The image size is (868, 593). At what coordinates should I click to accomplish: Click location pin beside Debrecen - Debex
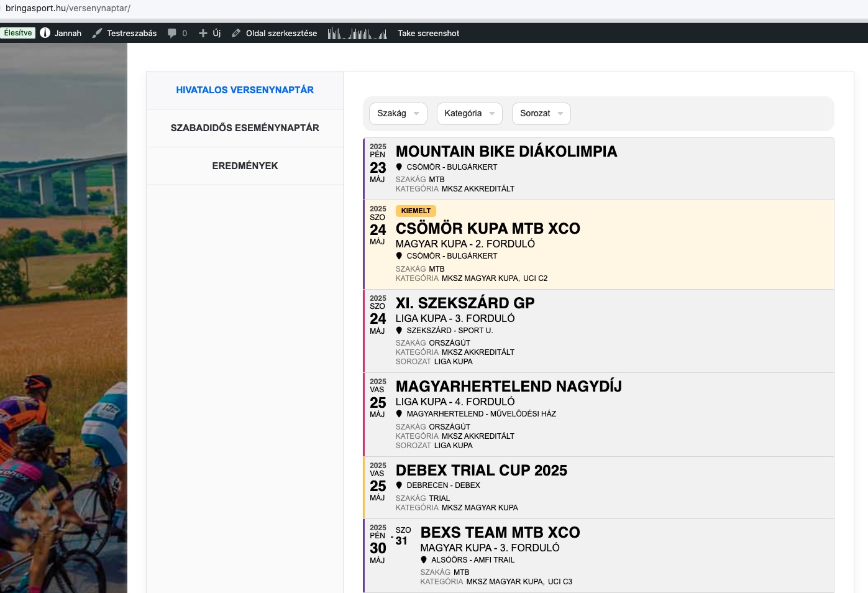tap(400, 485)
